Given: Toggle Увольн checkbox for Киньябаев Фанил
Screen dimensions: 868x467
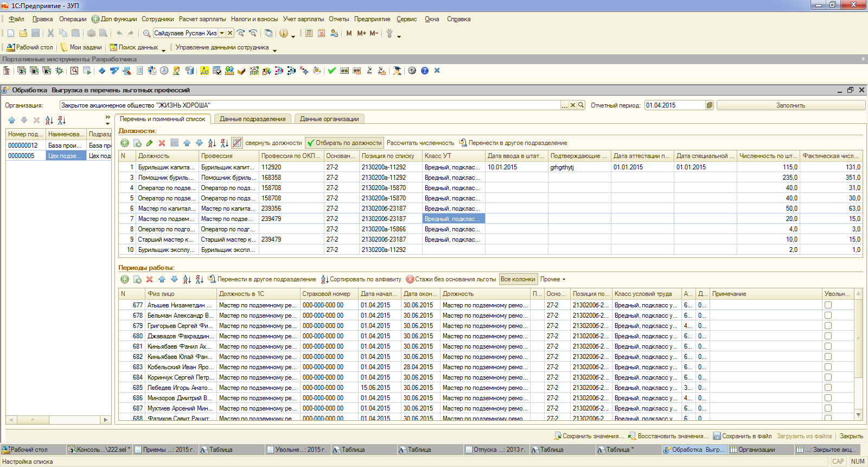Looking at the screenshot, I should tap(828, 346).
